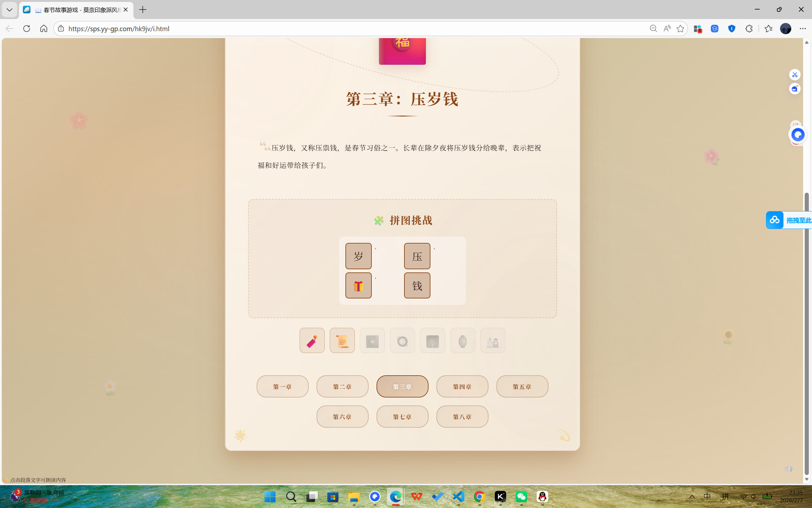Switch to chapter 第五章
The height and width of the screenshot is (508, 812).
click(x=522, y=387)
